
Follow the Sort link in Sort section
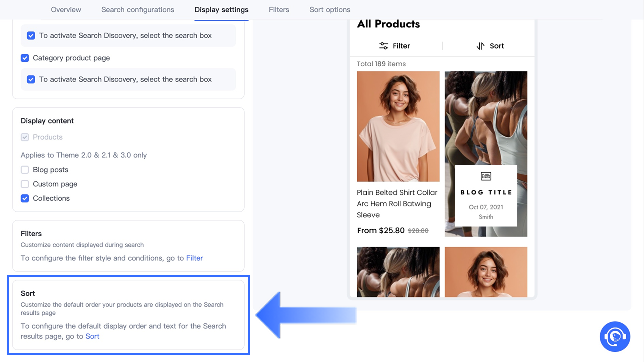point(92,336)
